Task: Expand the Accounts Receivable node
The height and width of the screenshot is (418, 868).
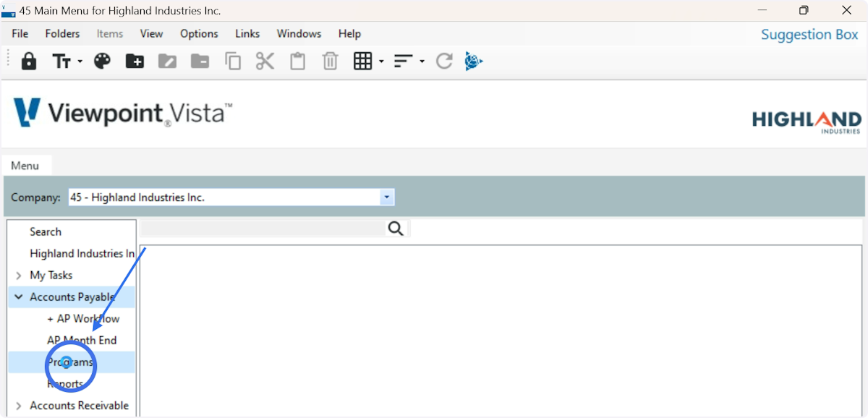Action: coord(18,406)
